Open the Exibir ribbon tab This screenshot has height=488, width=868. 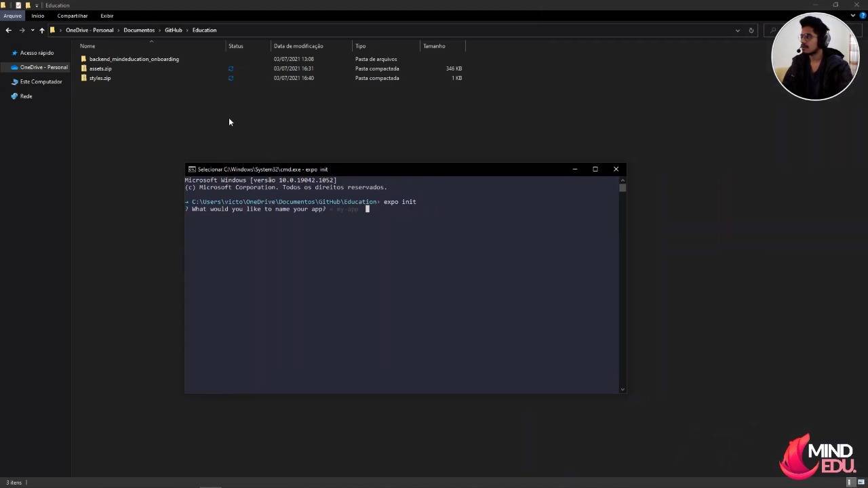[106, 16]
